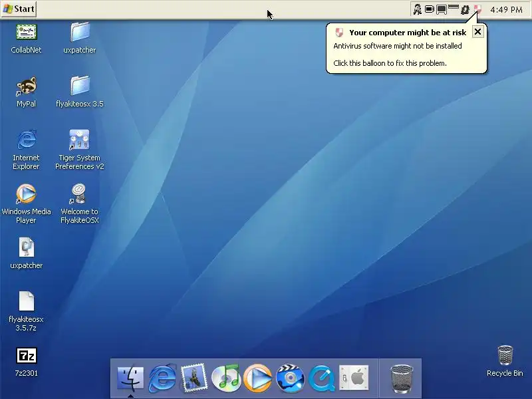
Task: Open the Start menu
Action: click(19, 9)
